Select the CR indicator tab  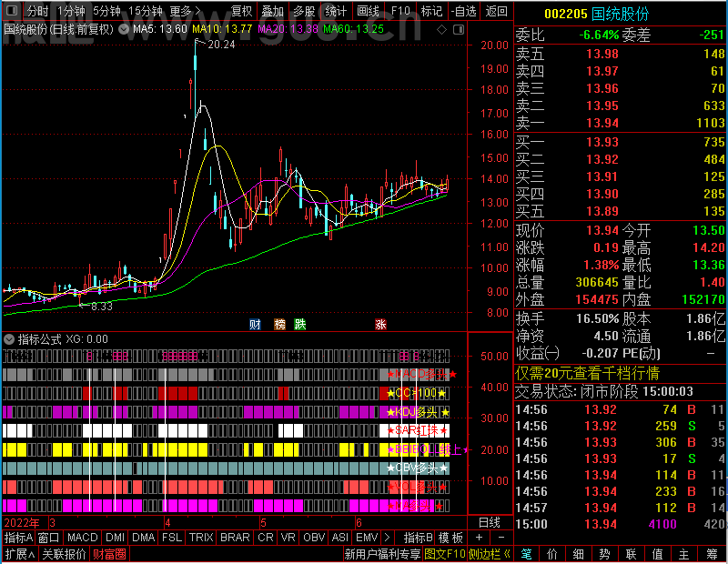tap(266, 538)
